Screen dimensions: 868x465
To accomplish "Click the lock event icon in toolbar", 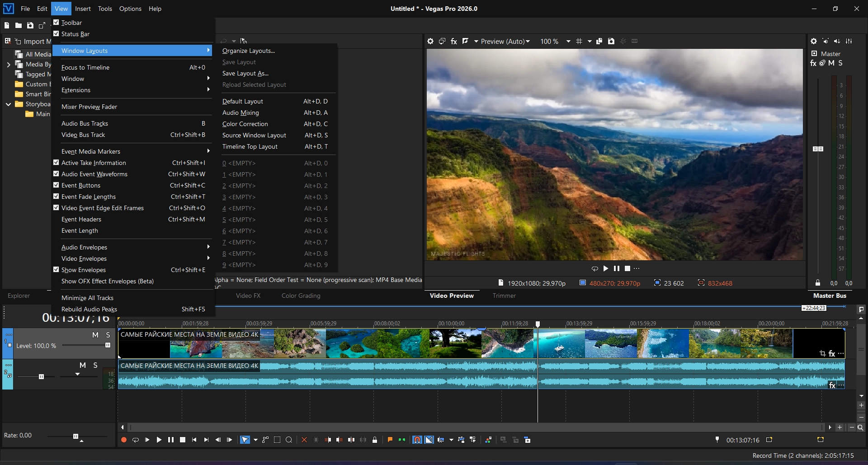I will coord(375,440).
